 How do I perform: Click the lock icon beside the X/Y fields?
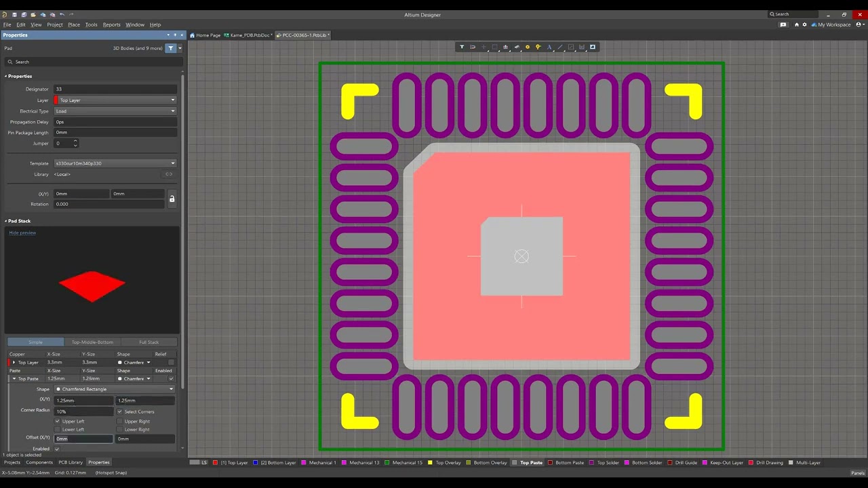click(x=172, y=199)
